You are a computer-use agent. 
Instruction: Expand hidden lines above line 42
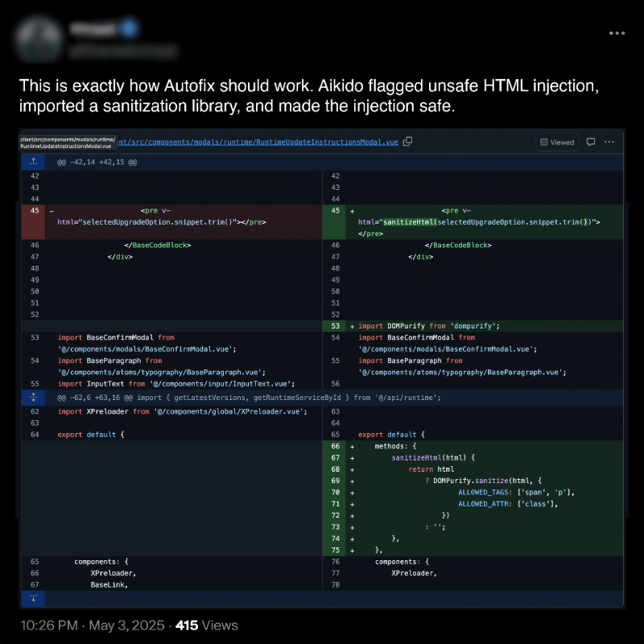click(33, 163)
